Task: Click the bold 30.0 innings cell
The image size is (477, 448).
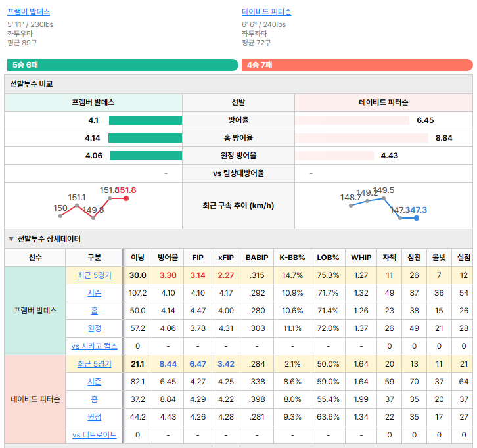Action: point(137,275)
